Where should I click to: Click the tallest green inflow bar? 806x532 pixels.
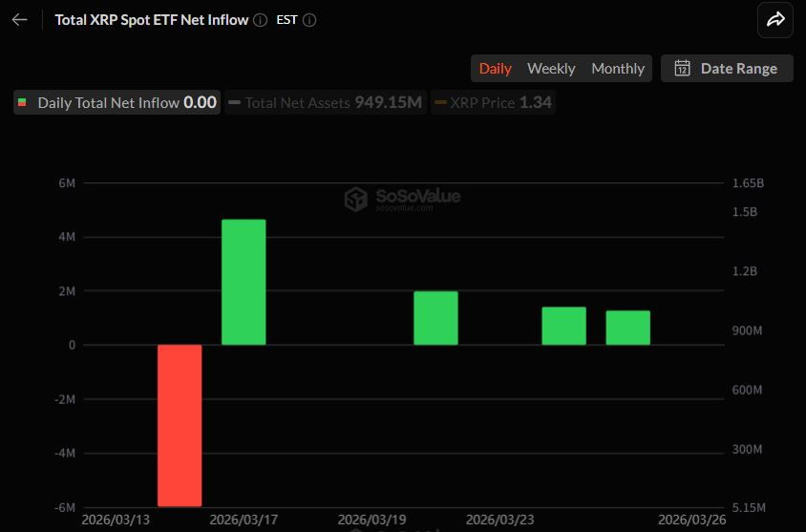[244, 282]
